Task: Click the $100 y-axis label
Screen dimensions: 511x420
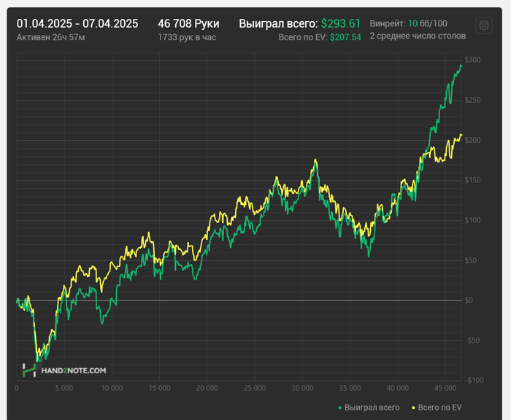Action: (x=472, y=220)
